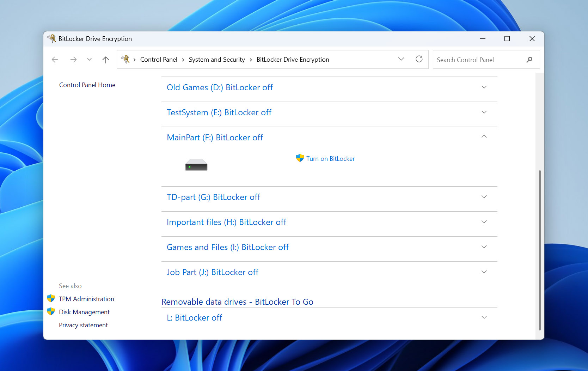The image size is (588, 371).
Task: Open TestSystem (E:) BitLocker off link
Action: coord(219,112)
